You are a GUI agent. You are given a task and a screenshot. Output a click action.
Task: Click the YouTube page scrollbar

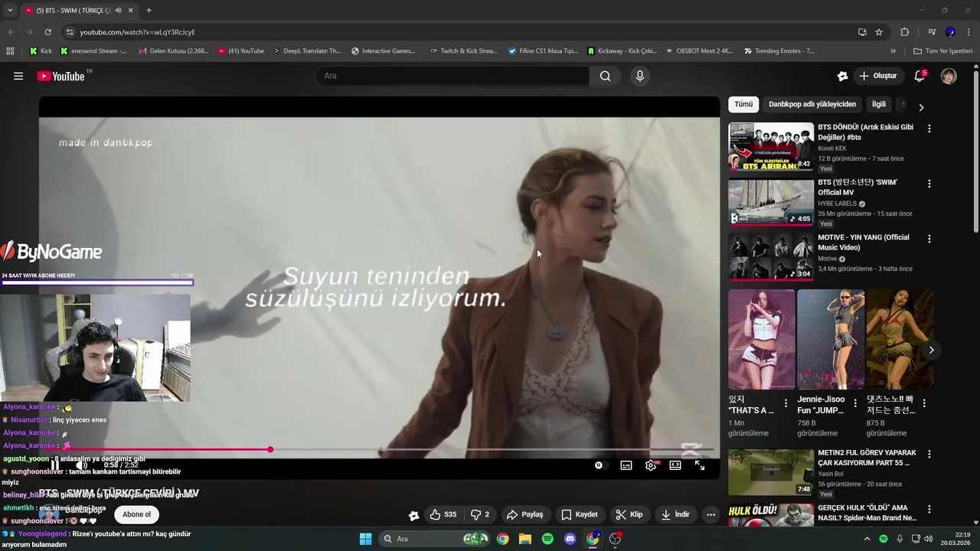(975, 153)
